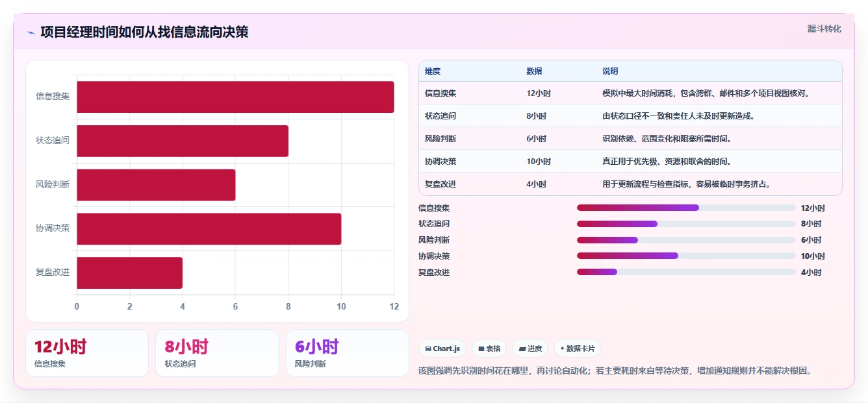Click the 漏斗转化 tag in the header
The image size is (868, 403).
[824, 29]
